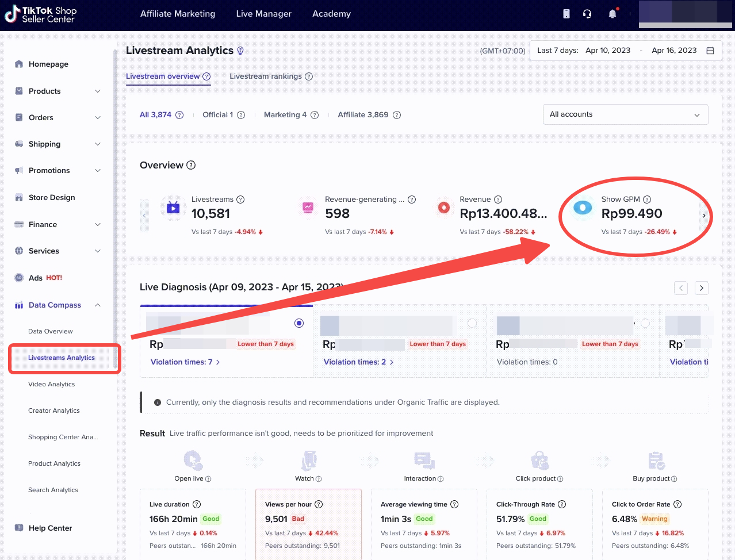Select the second Live Diagnosis card radio
Image resolution: width=735 pixels, height=560 pixels.
472,323
